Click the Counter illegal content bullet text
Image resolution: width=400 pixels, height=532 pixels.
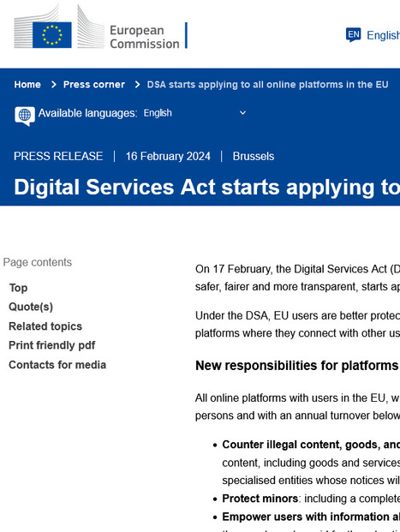tap(311, 445)
